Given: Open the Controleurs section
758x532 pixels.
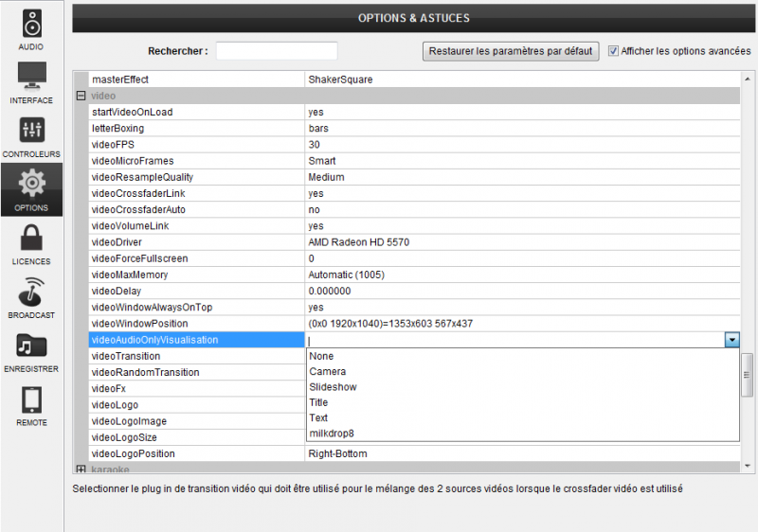Looking at the screenshot, I should click(x=31, y=136).
